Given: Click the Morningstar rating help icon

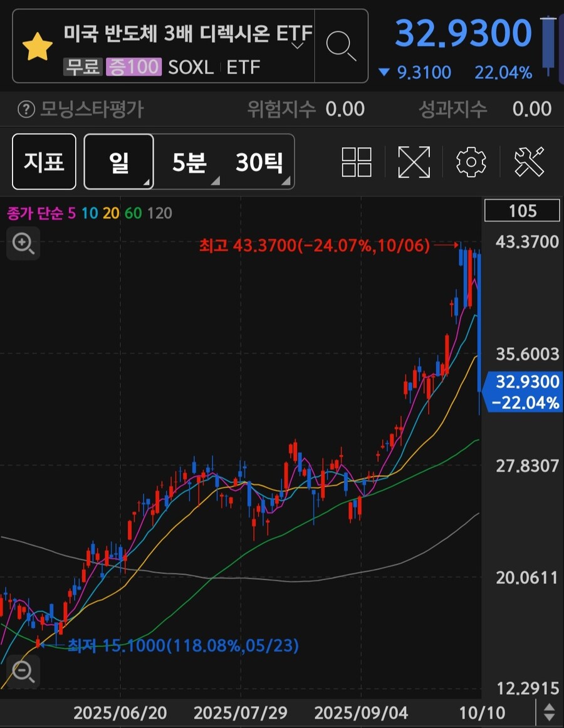Looking at the screenshot, I should 26,110.
